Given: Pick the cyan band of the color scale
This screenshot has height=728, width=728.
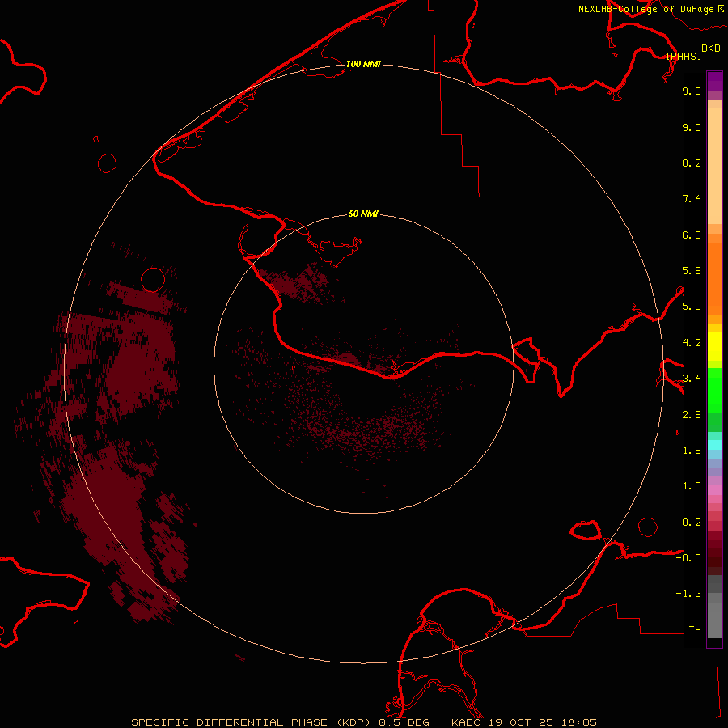Looking at the screenshot, I should click(x=714, y=445).
